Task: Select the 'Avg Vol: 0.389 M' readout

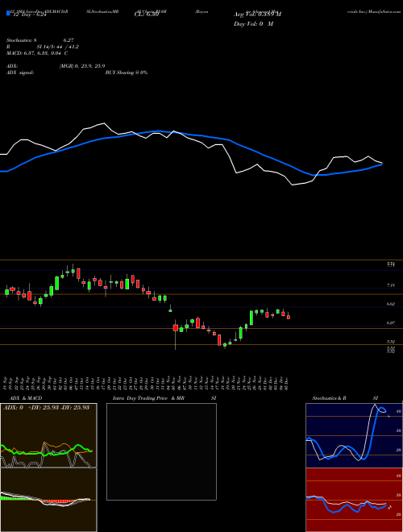Action: pos(257,15)
